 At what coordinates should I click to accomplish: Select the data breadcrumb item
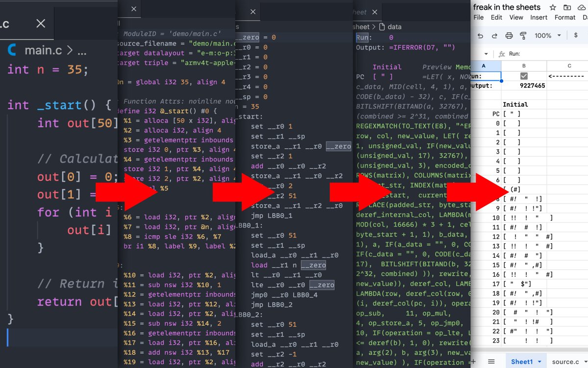394,27
